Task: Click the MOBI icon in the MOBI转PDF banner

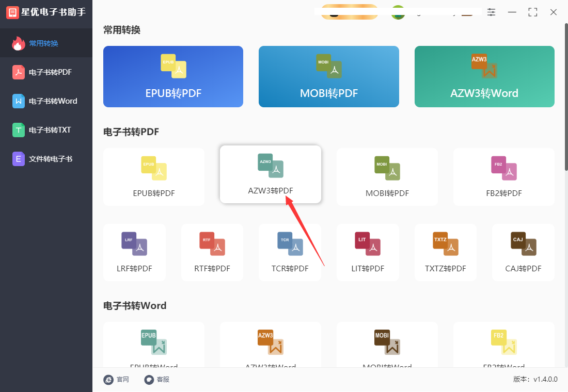Action: (x=329, y=66)
